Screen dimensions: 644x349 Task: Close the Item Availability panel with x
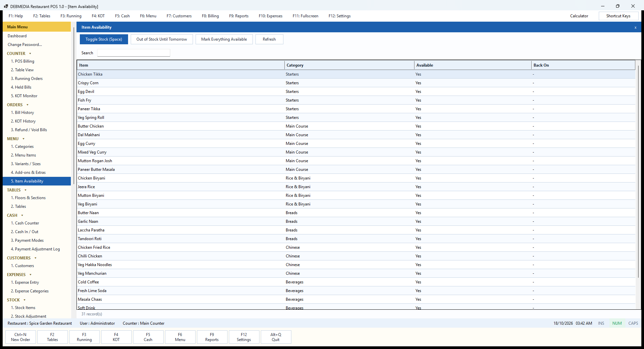click(635, 28)
